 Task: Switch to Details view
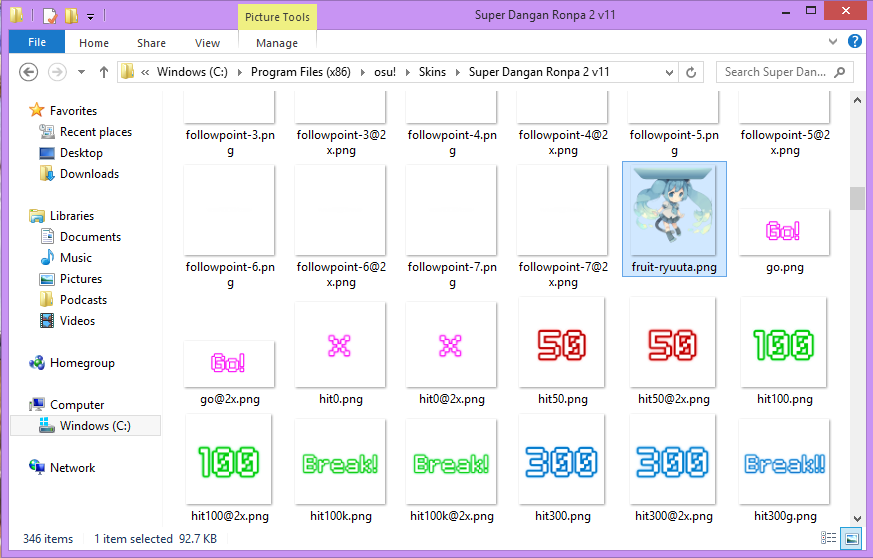(828, 539)
